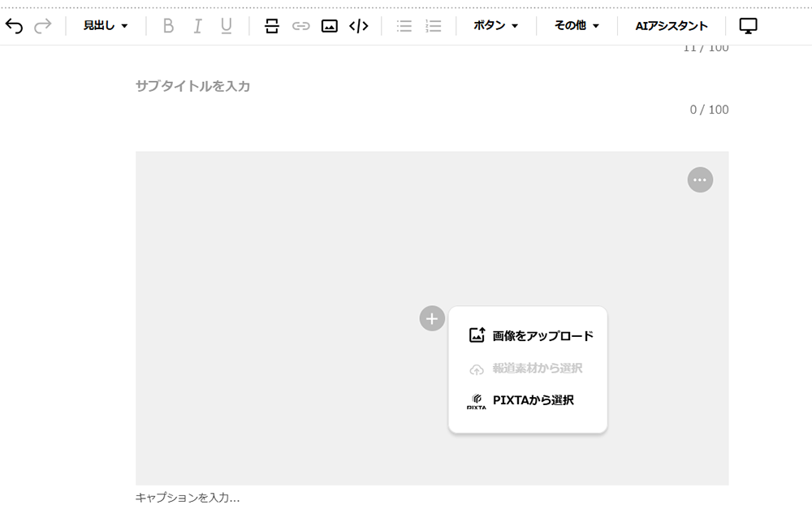
Task: Apply numbered list formatting
Action: 434,25
